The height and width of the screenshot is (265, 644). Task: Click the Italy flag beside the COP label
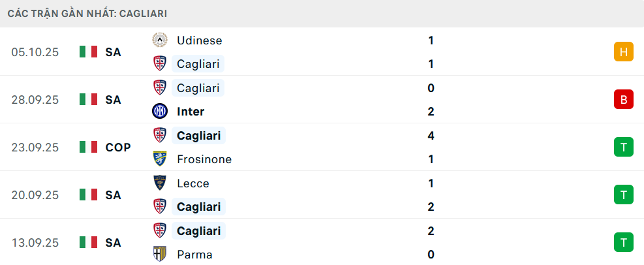coord(88,148)
